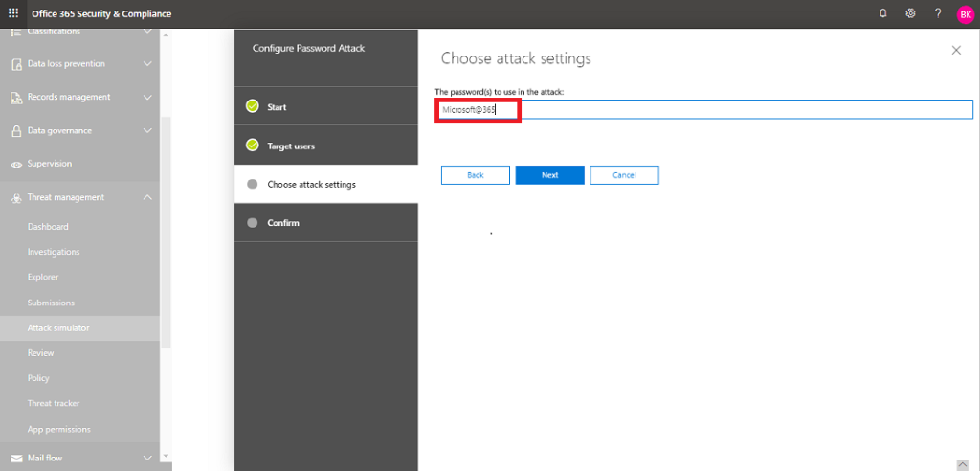Image resolution: width=980 pixels, height=471 pixels.
Task: Click the Office 365 Security & Compliance title
Action: coord(101,13)
